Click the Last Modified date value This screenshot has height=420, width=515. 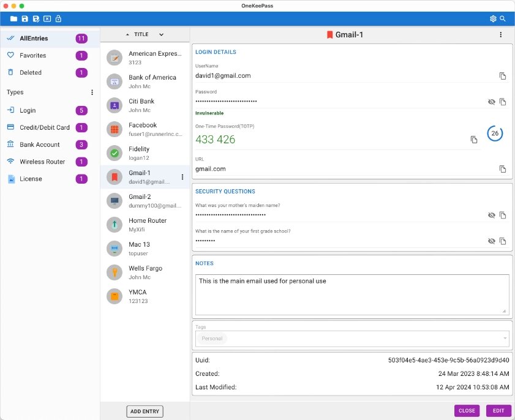[472, 387]
